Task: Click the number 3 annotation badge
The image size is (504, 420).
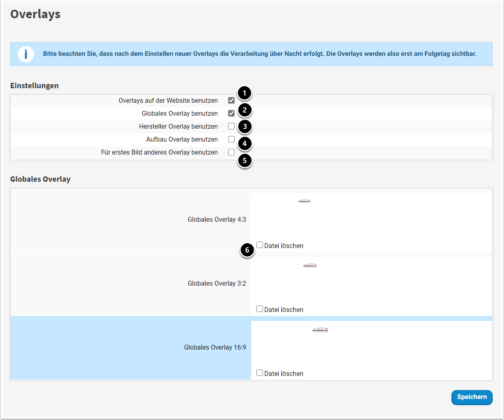Action: [x=245, y=127]
